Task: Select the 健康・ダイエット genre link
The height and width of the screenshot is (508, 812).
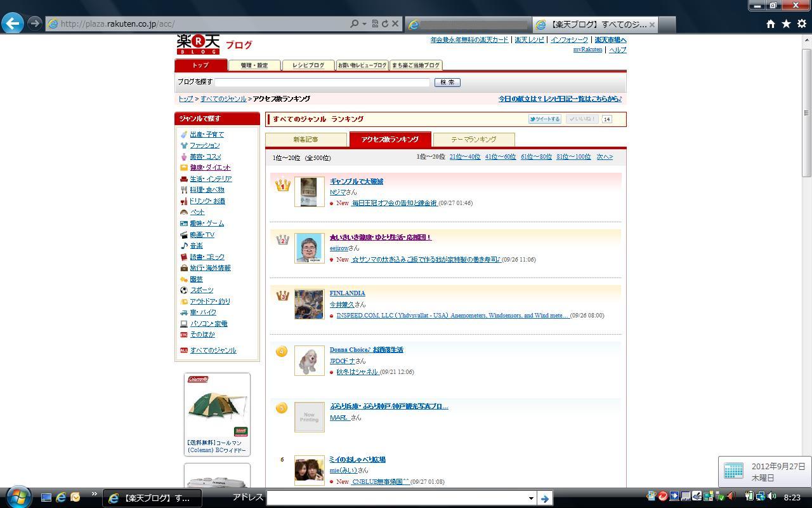Action: tap(210, 168)
